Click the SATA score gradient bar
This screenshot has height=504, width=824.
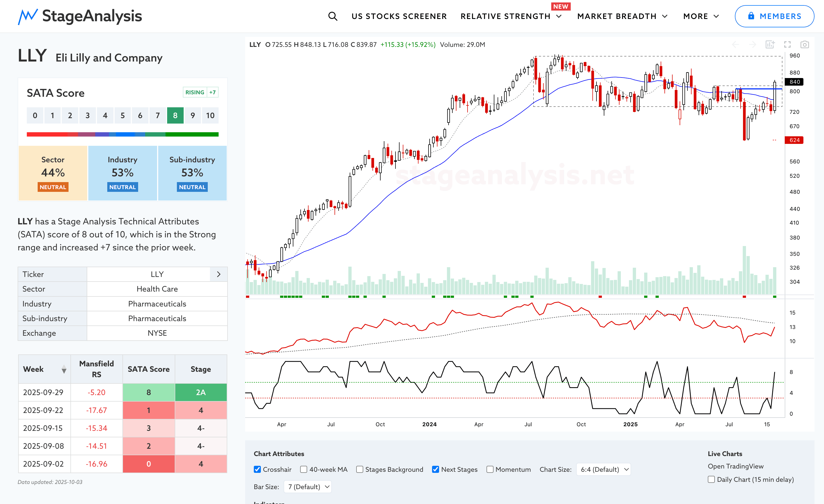point(122,134)
